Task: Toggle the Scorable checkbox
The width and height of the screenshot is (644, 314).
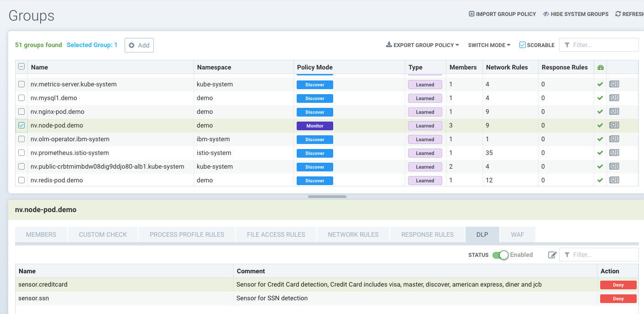Action: pyautogui.click(x=523, y=45)
